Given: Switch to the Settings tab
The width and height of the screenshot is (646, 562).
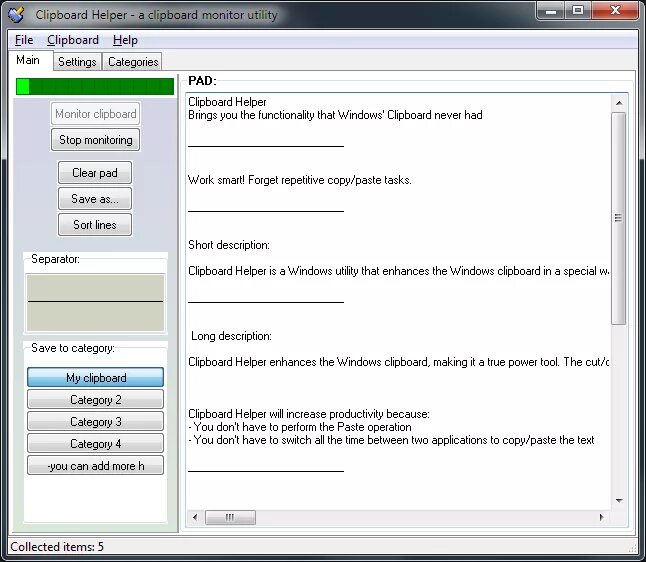Looking at the screenshot, I should point(77,62).
